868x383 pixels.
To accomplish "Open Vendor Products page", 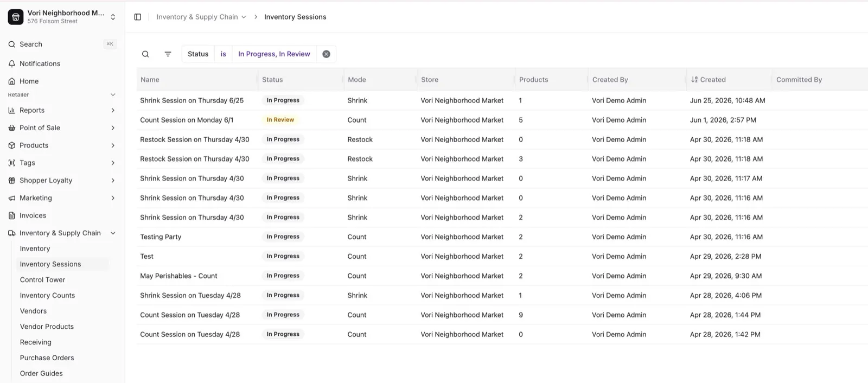I will 47,327.
